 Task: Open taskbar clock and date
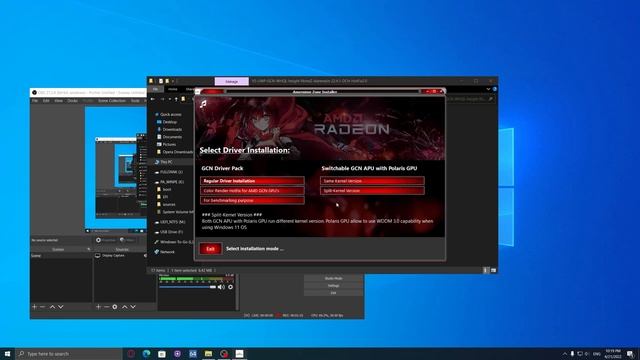tap(613, 353)
